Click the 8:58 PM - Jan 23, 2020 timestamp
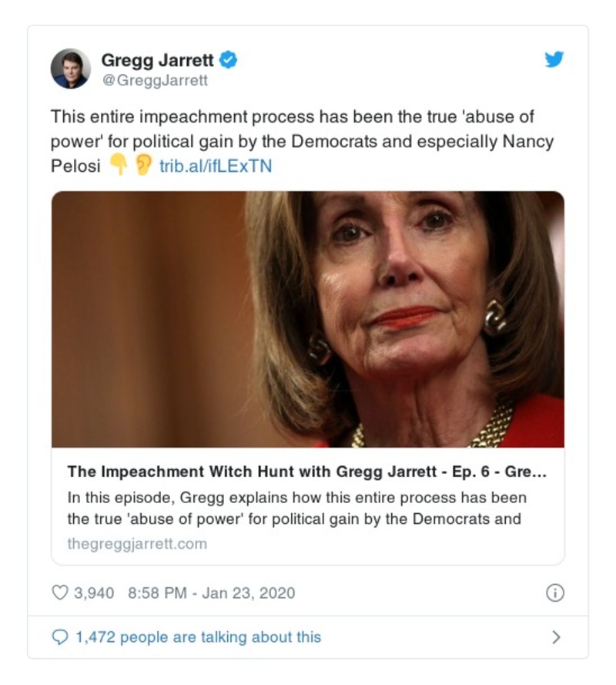616x685 pixels. click(212, 593)
